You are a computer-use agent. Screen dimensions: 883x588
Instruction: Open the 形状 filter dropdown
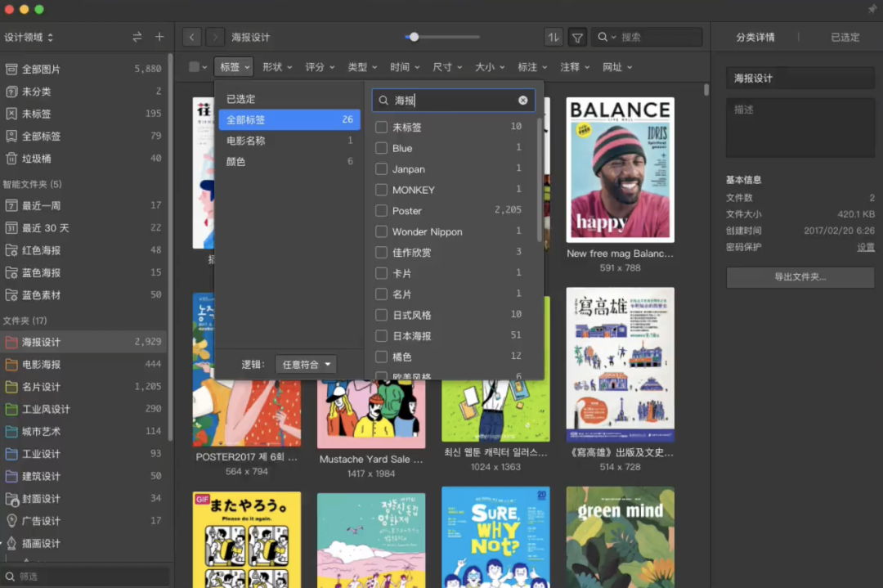point(276,67)
